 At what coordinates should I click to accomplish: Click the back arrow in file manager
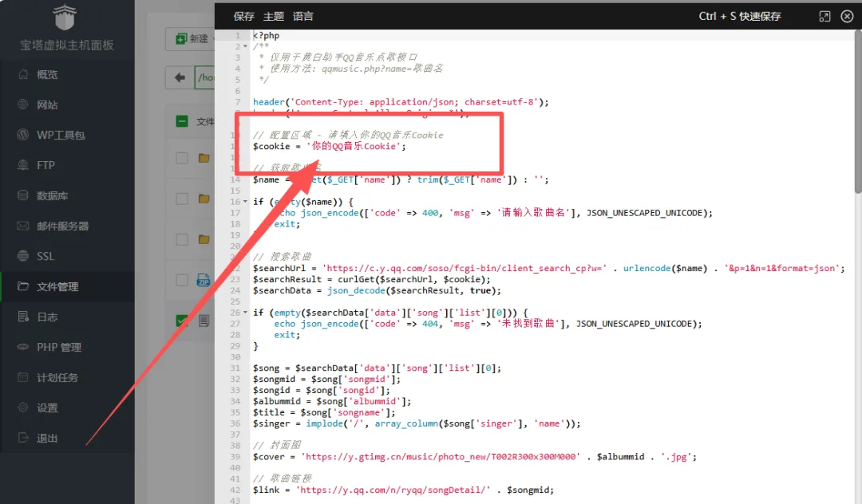point(180,77)
